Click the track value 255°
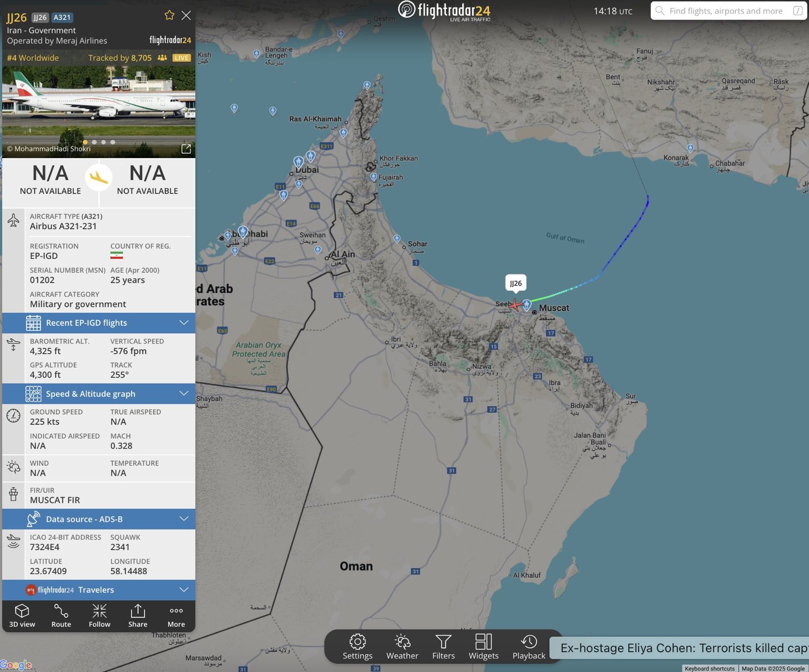 (x=120, y=374)
